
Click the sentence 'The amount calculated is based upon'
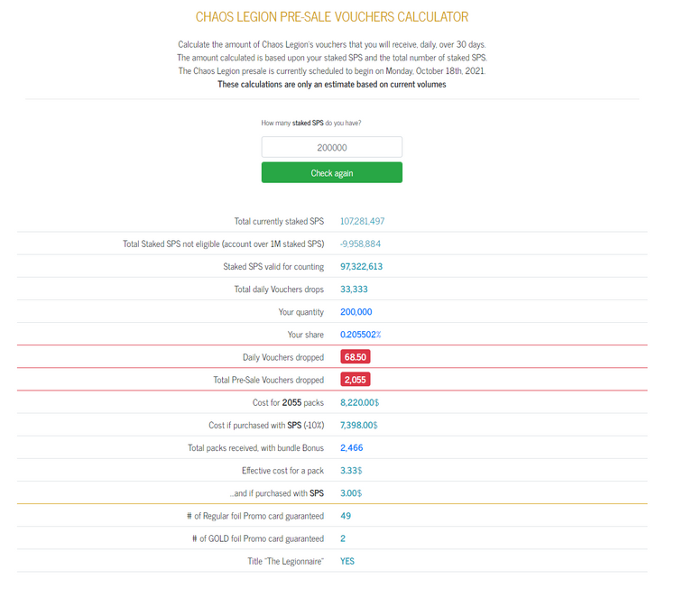pos(332,58)
